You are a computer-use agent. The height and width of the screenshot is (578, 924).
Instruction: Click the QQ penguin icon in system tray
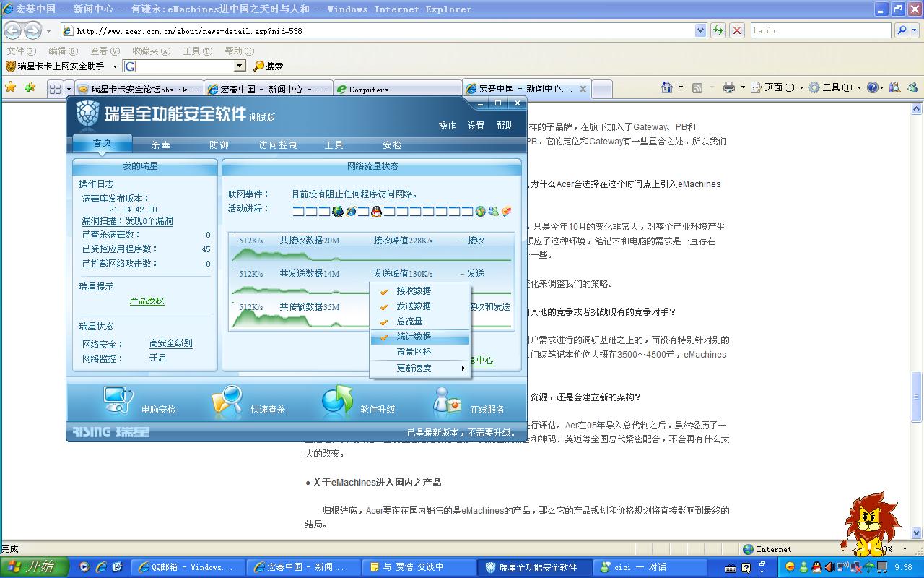pyautogui.click(x=816, y=567)
